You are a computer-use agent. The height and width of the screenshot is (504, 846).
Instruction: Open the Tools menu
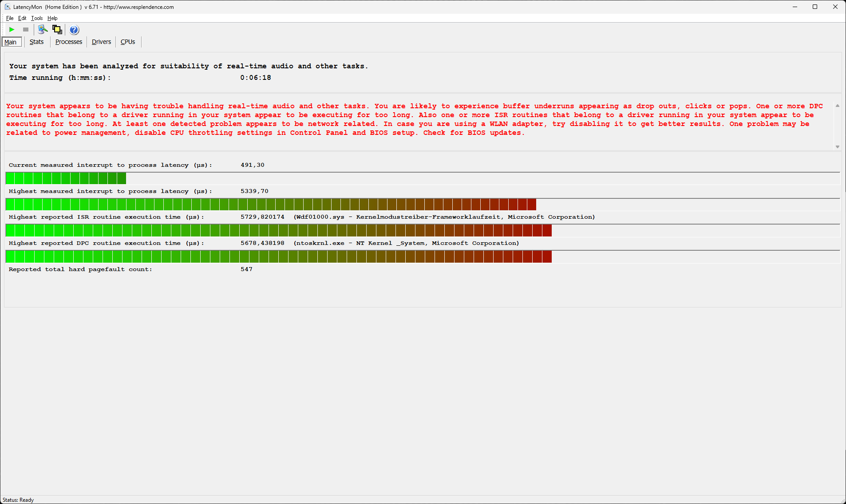click(x=37, y=18)
